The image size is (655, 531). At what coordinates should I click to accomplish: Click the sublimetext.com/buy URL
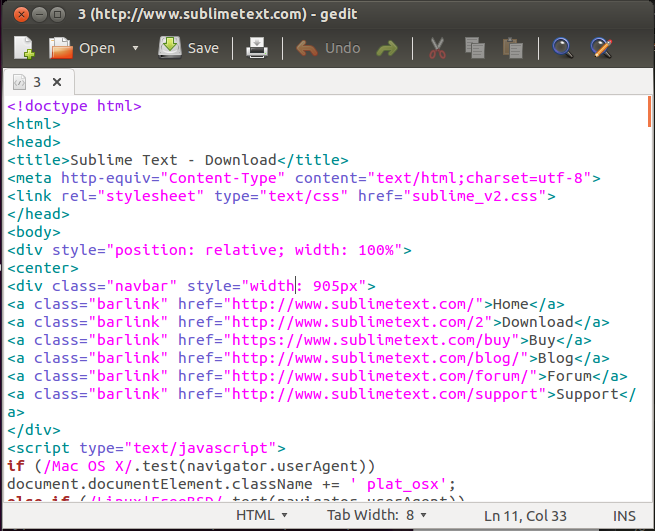[x=371, y=340]
